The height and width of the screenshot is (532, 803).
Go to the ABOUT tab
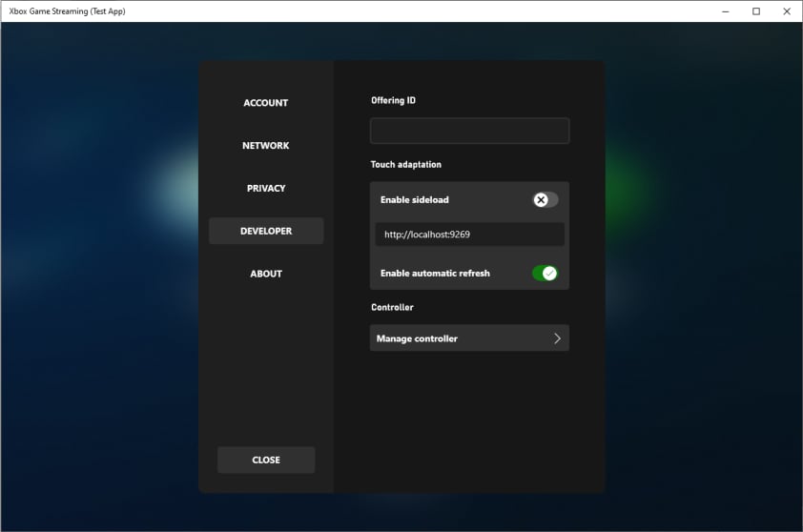point(266,274)
